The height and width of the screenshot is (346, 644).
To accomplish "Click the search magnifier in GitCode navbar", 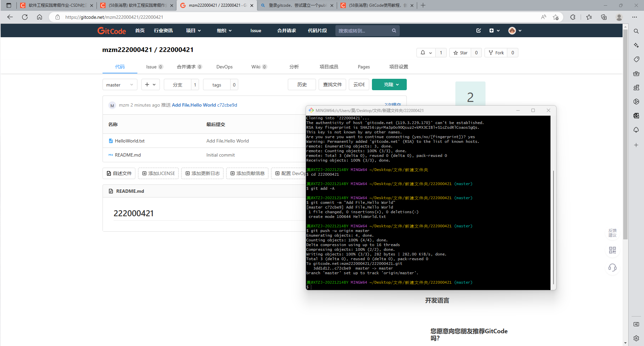I will [x=394, y=31].
